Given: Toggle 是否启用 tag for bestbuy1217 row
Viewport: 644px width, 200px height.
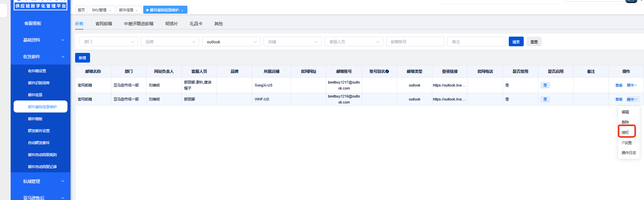Looking at the screenshot, I should pos(545,85).
